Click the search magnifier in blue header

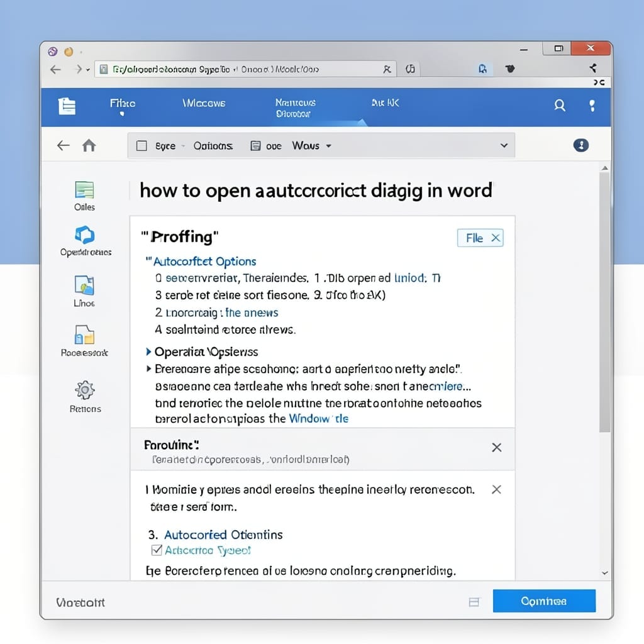559,106
